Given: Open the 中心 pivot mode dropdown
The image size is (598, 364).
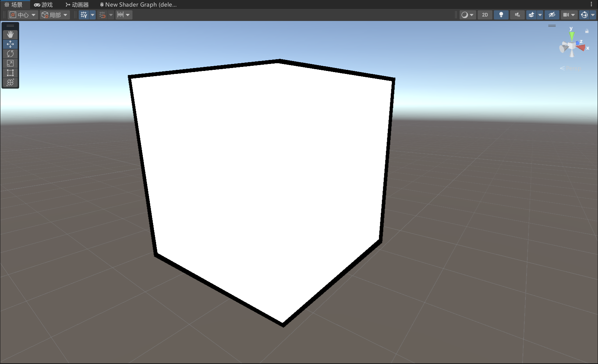Looking at the screenshot, I should tap(23, 15).
